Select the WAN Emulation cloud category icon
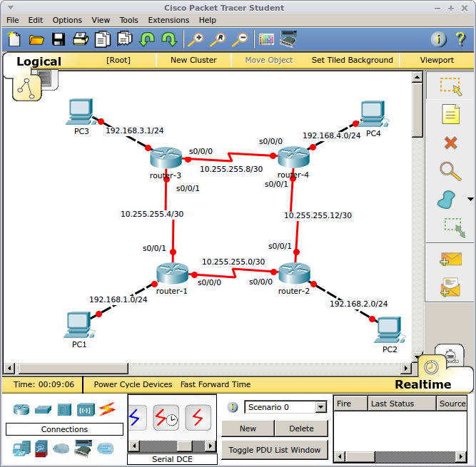 point(61,448)
